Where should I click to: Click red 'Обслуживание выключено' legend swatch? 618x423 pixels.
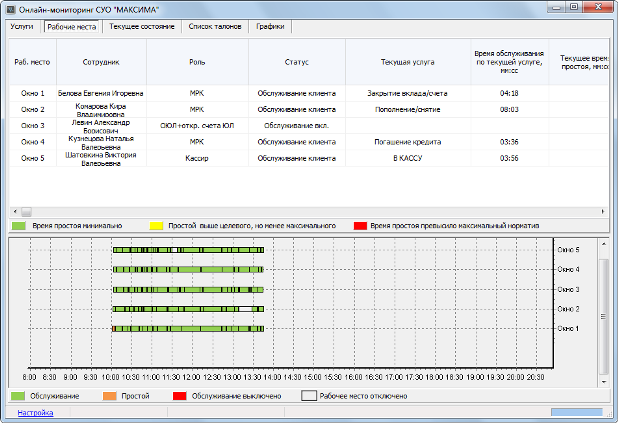point(182,396)
